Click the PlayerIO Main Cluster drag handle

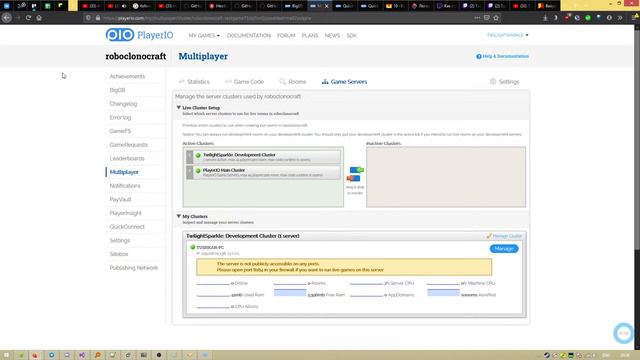point(189,172)
